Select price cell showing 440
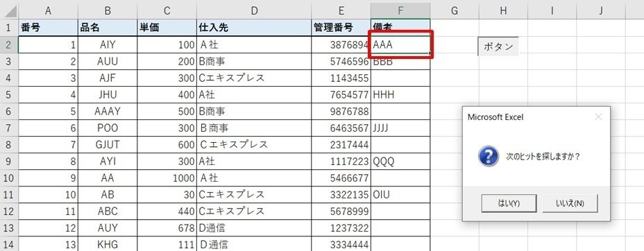 click(167, 211)
